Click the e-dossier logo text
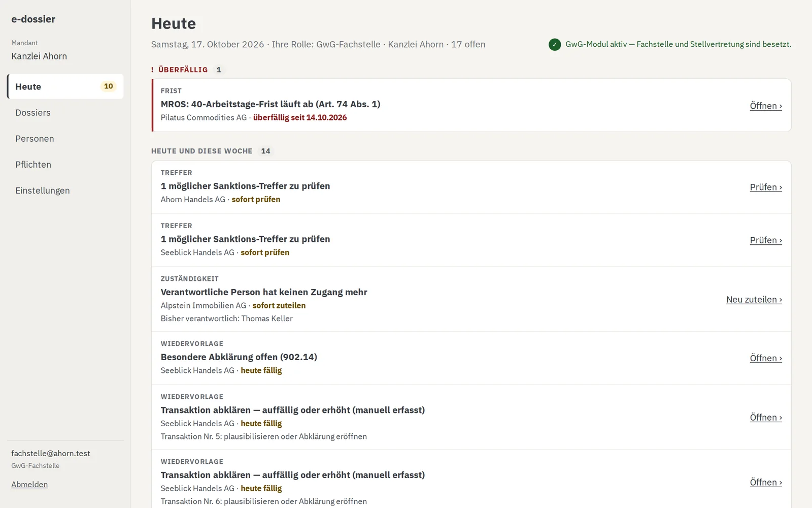This screenshot has width=812, height=508. [x=33, y=19]
